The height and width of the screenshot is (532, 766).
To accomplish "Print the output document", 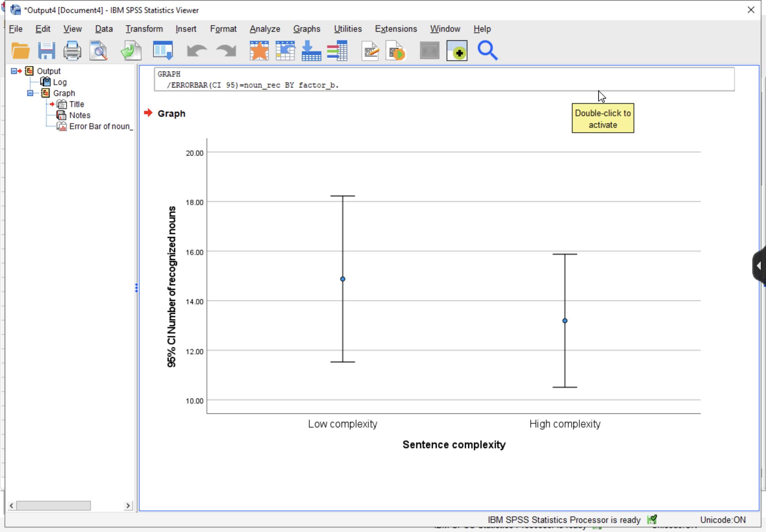I will tap(72, 50).
